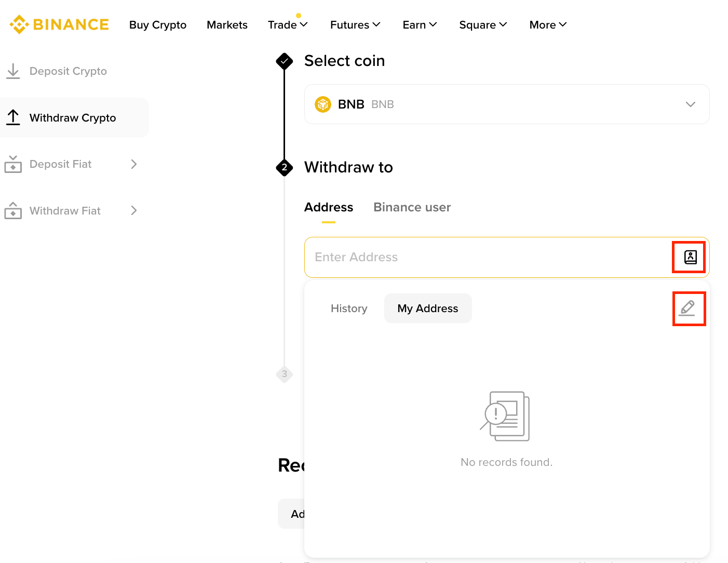Click the edit address pencil icon
728x563 pixels.
click(688, 309)
